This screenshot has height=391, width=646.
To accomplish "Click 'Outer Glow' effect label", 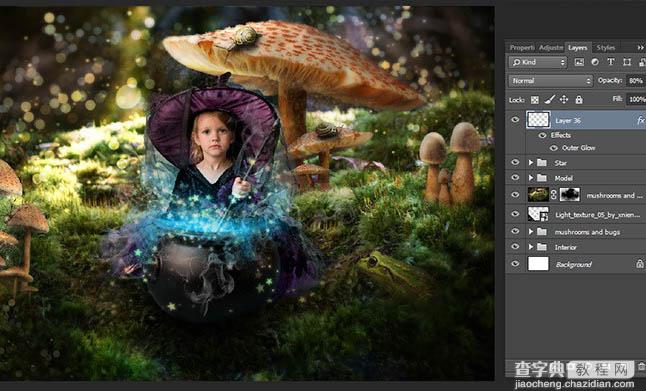I will 578,148.
